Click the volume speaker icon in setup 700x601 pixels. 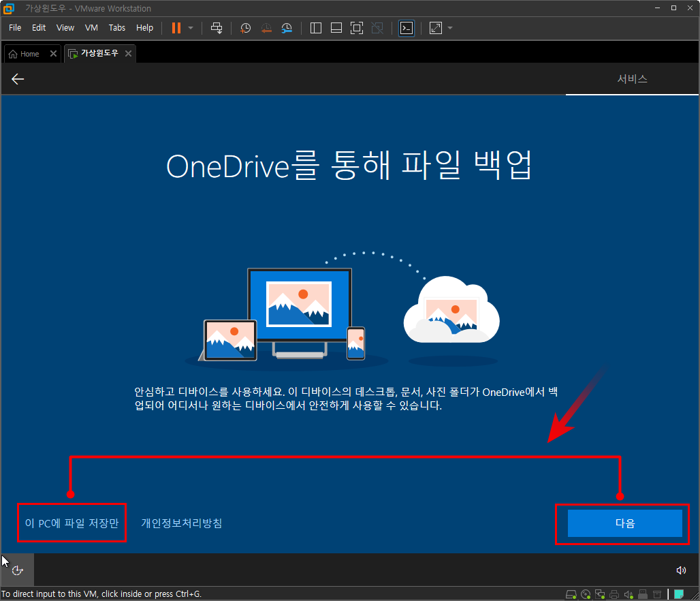[x=681, y=570]
